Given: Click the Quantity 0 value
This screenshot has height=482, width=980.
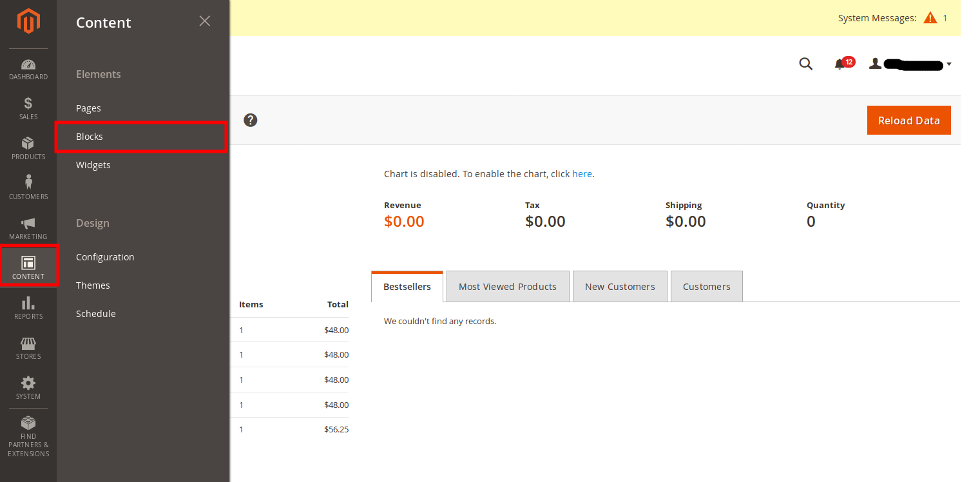Looking at the screenshot, I should click(x=811, y=222).
